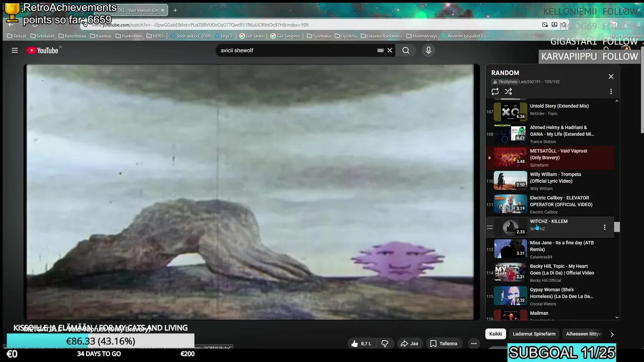Open Lidl Janka bookmark
Screen dimensions: 644x362
(252, 36)
